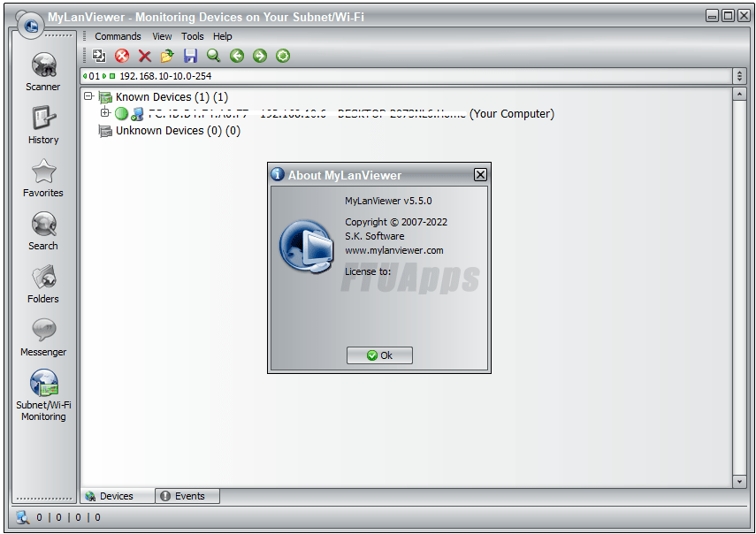Click the status bar counters 0 | 0 | 0 | 0
Image resolution: width=756 pixels, height=534 pixels.
[x=68, y=517]
